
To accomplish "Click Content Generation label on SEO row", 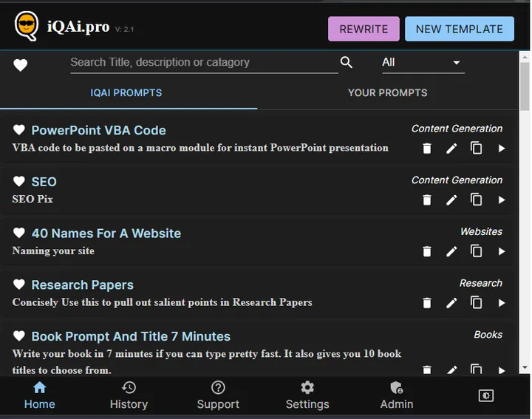I will 457,180.
